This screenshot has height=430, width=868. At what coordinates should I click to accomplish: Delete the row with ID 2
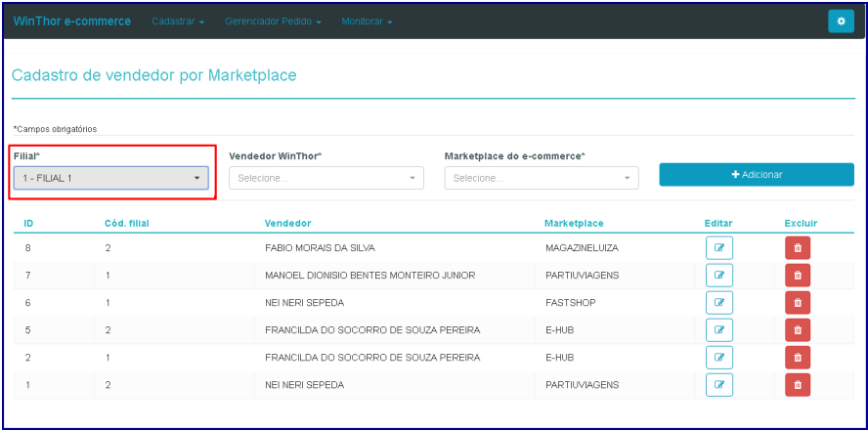click(798, 358)
